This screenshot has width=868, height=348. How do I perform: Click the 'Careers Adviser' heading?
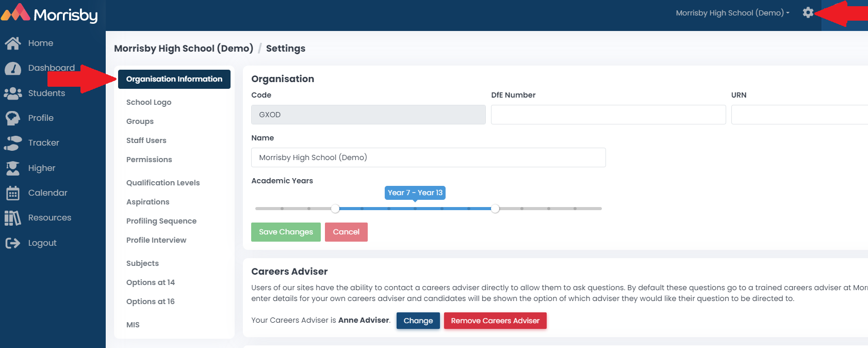[289, 272]
